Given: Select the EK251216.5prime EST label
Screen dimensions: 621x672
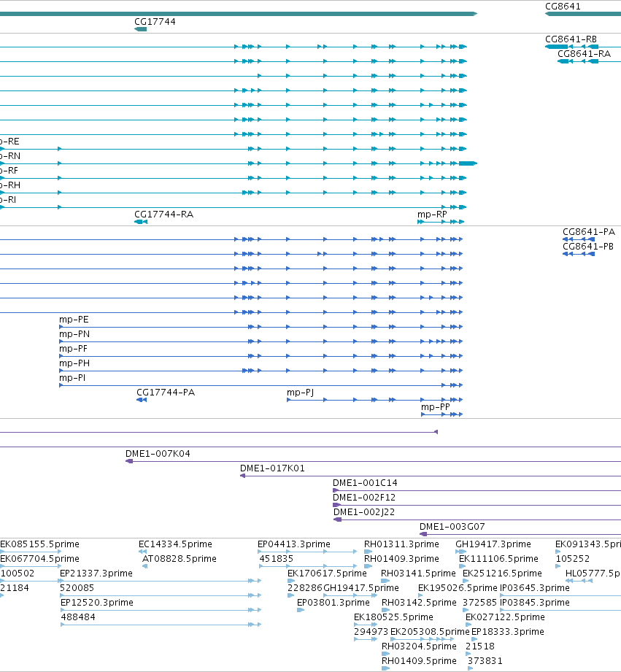Looking at the screenshot, I should pyautogui.click(x=502, y=573).
